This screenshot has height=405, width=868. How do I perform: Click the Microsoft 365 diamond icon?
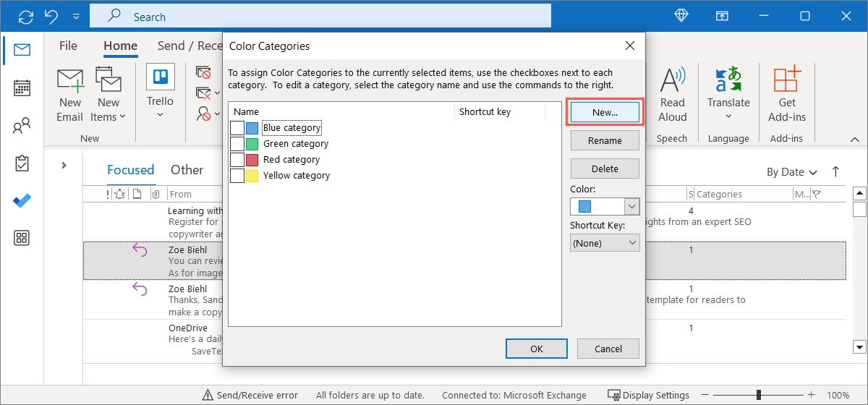coord(683,16)
